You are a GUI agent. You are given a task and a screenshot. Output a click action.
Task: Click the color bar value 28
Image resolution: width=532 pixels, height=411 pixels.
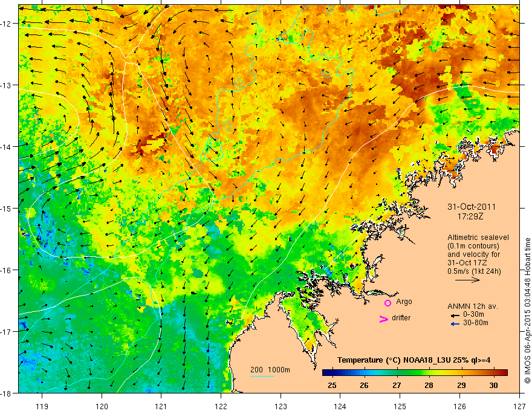[429, 385]
